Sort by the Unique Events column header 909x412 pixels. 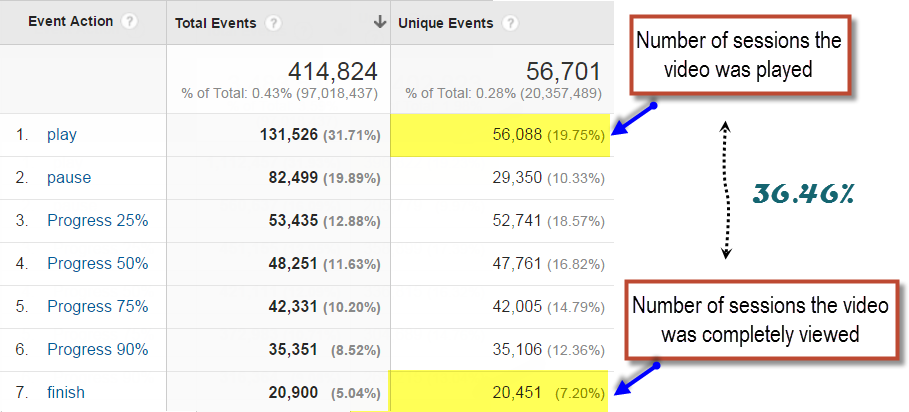point(446,23)
